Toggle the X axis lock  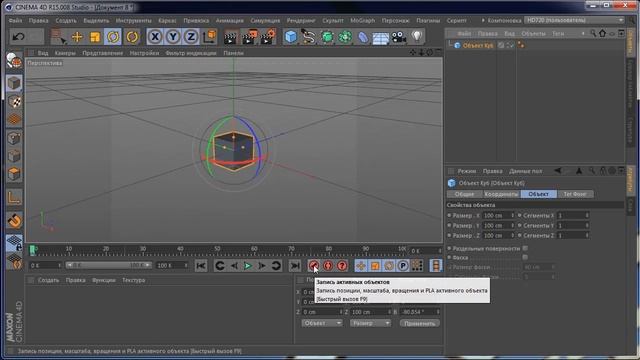(x=155, y=37)
